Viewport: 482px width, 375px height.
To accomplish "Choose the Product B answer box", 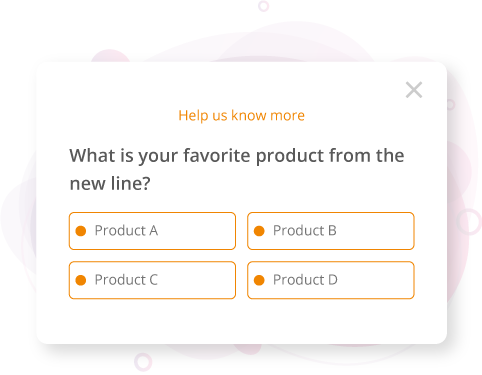I will coord(331,231).
